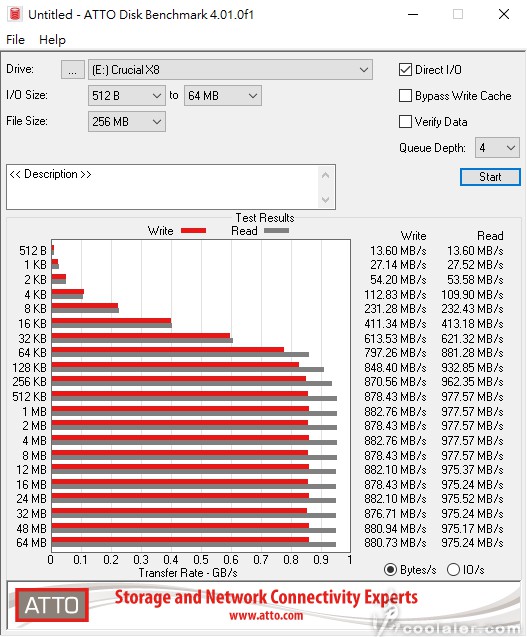
Task: Click the drive browse ellipsis button
Action: [x=73, y=70]
